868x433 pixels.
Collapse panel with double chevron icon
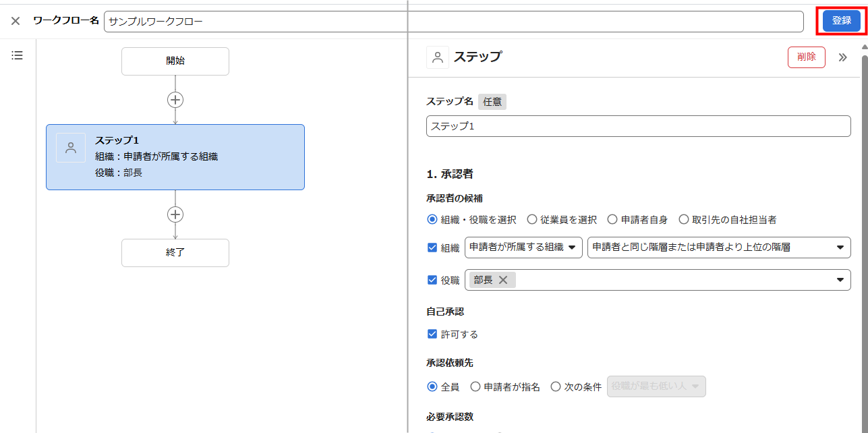tap(842, 57)
